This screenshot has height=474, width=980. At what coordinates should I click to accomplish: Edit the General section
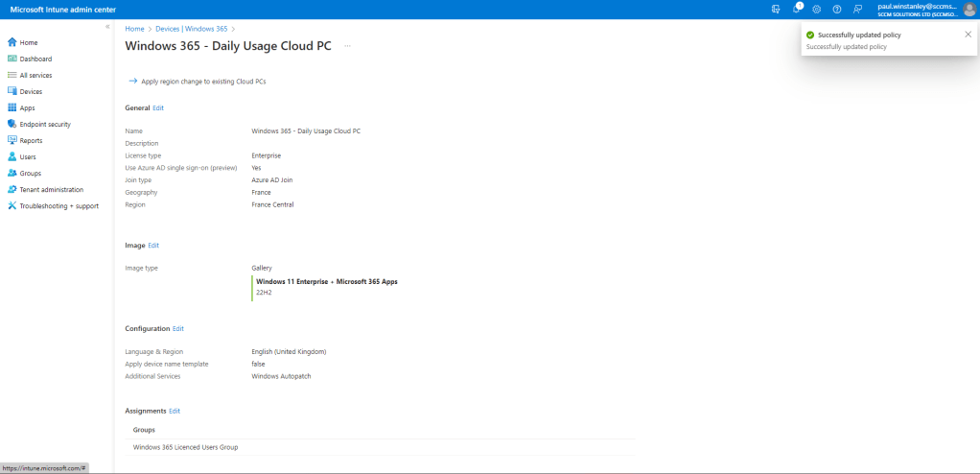point(158,108)
